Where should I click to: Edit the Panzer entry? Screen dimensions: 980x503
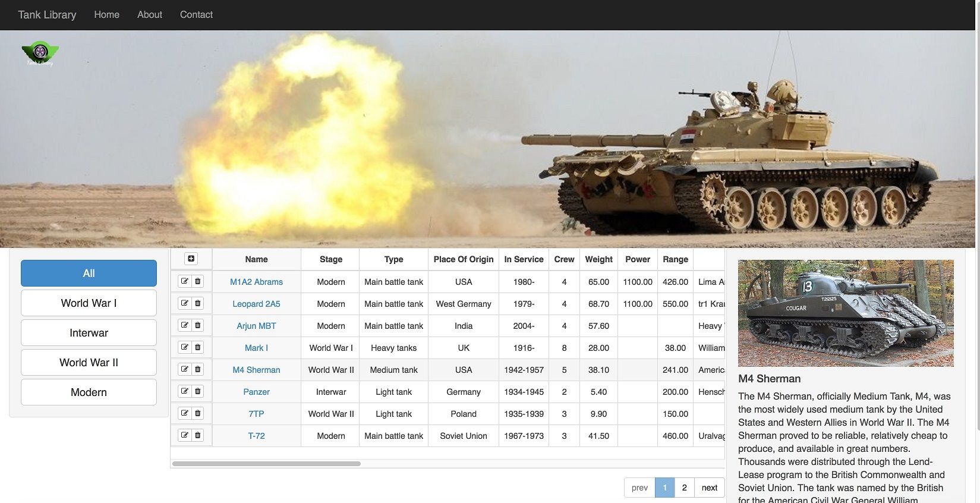click(185, 391)
